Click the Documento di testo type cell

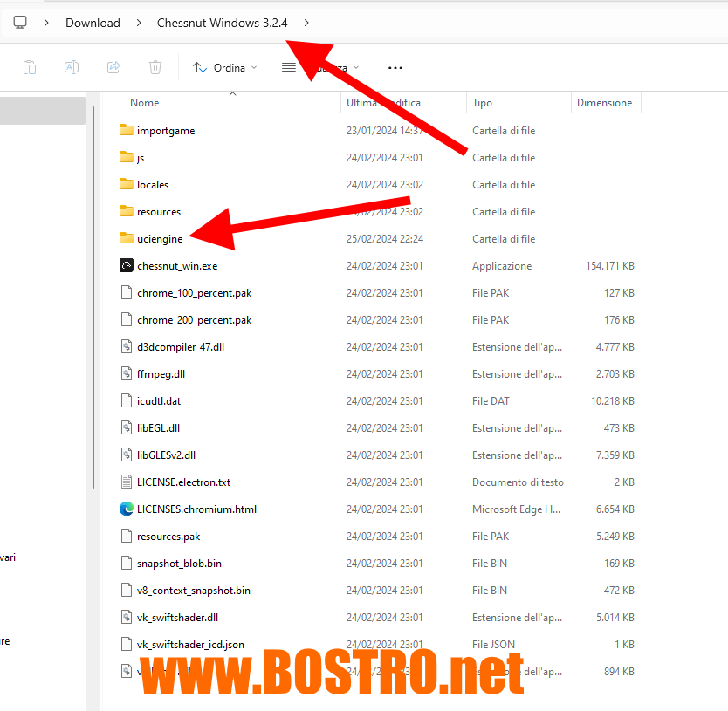[x=519, y=482]
